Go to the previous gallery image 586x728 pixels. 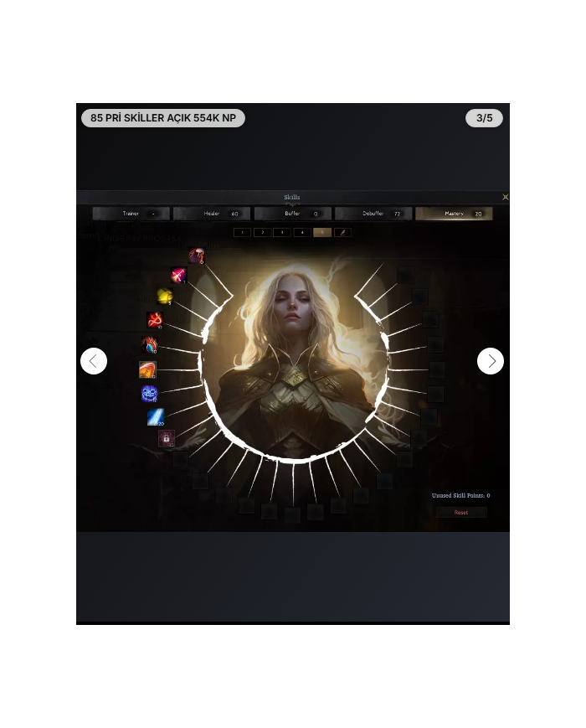tap(94, 361)
